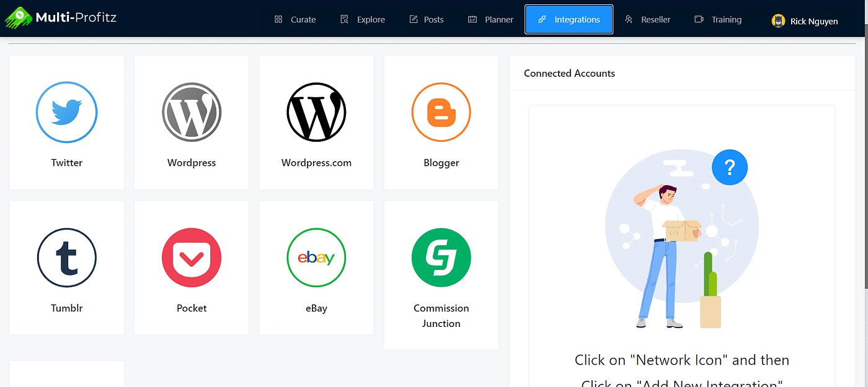Click the Explore search-page icon
Viewport: 868px width, 387px height.
(345, 19)
